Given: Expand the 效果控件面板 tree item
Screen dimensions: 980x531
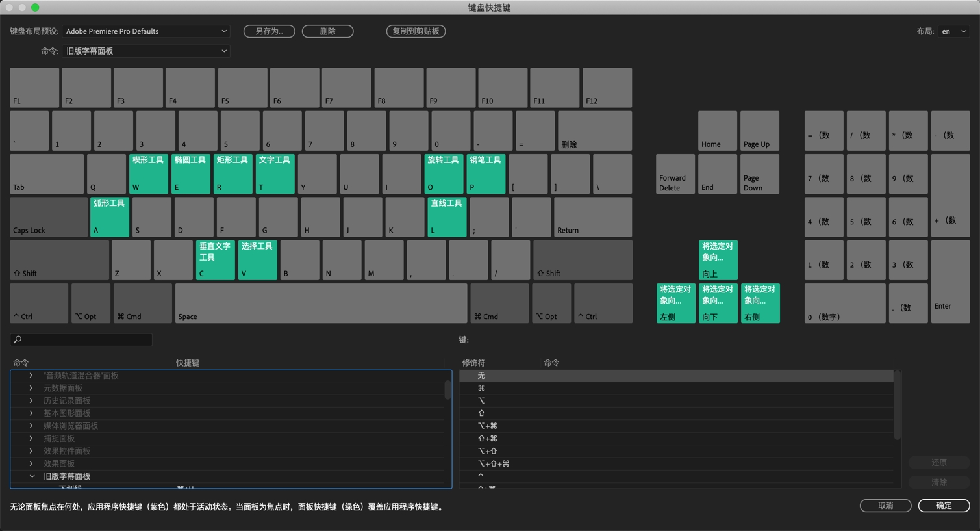Looking at the screenshot, I should coord(31,451).
